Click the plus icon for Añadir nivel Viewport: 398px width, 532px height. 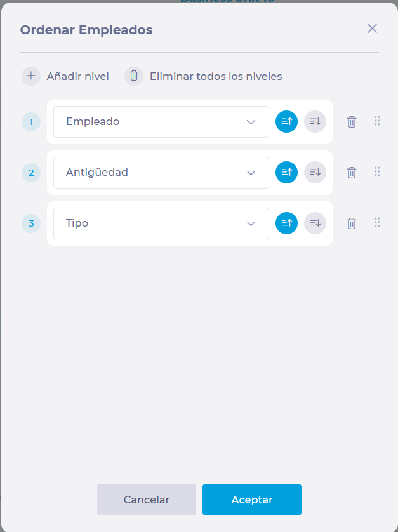coord(31,76)
